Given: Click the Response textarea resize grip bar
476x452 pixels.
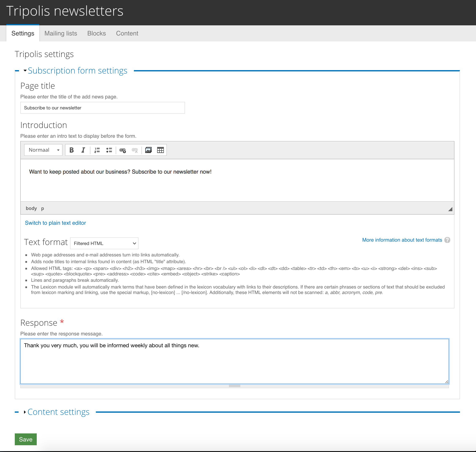Looking at the screenshot, I should (234, 386).
